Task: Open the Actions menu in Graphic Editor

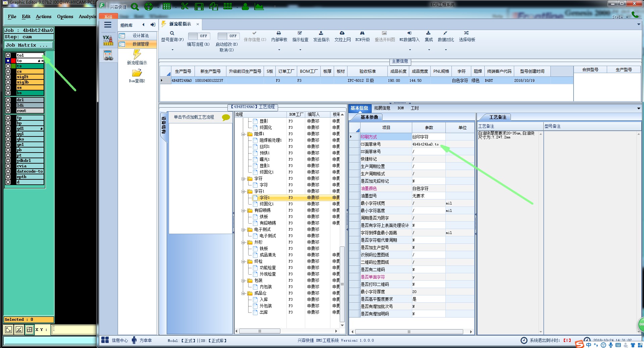Action: coord(44,16)
